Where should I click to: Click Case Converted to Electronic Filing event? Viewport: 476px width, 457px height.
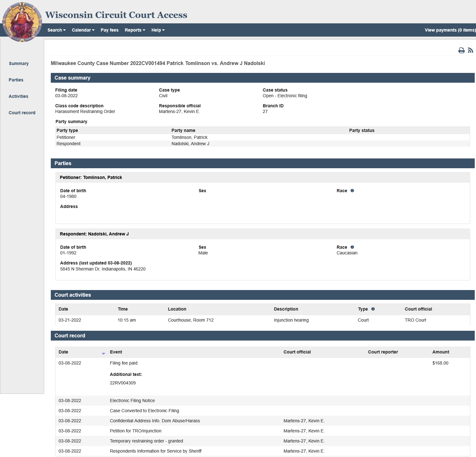pyautogui.click(x=144, y=411)
